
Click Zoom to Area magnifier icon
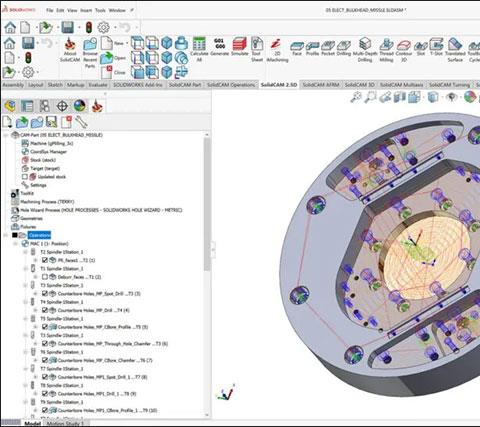(x=370, y=97)
